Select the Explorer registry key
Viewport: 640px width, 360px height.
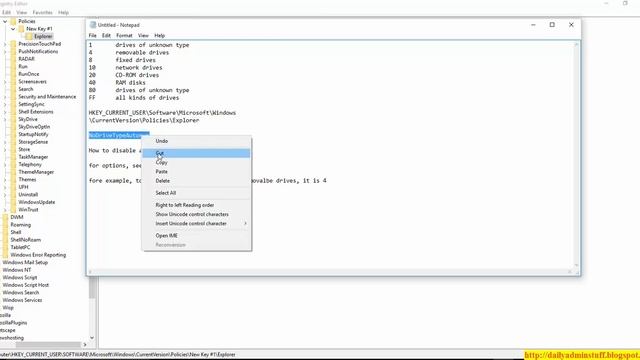pyautogui.click(x=43, y=37)
